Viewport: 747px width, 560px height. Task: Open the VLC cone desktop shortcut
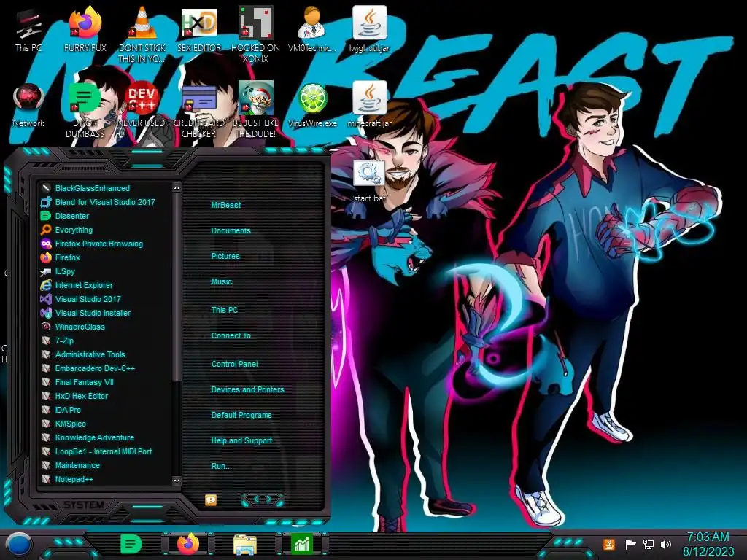click(142, 34)
